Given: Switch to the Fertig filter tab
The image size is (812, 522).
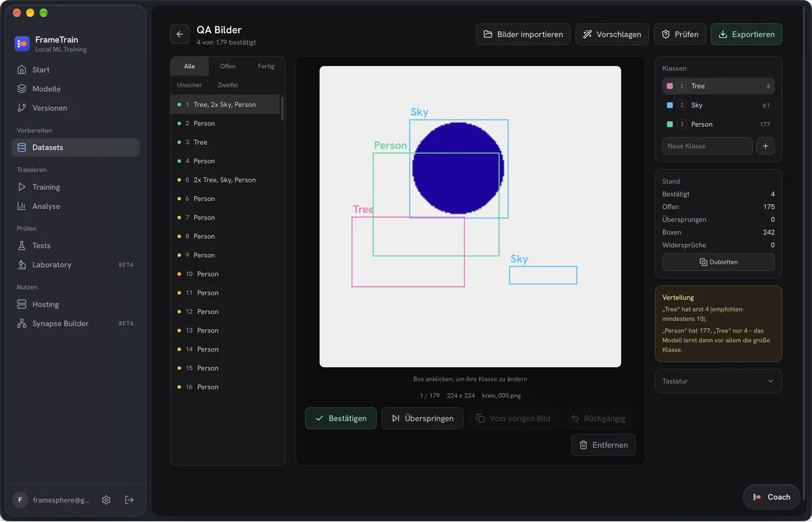Looking at the screenshot, I should (266, 66).
